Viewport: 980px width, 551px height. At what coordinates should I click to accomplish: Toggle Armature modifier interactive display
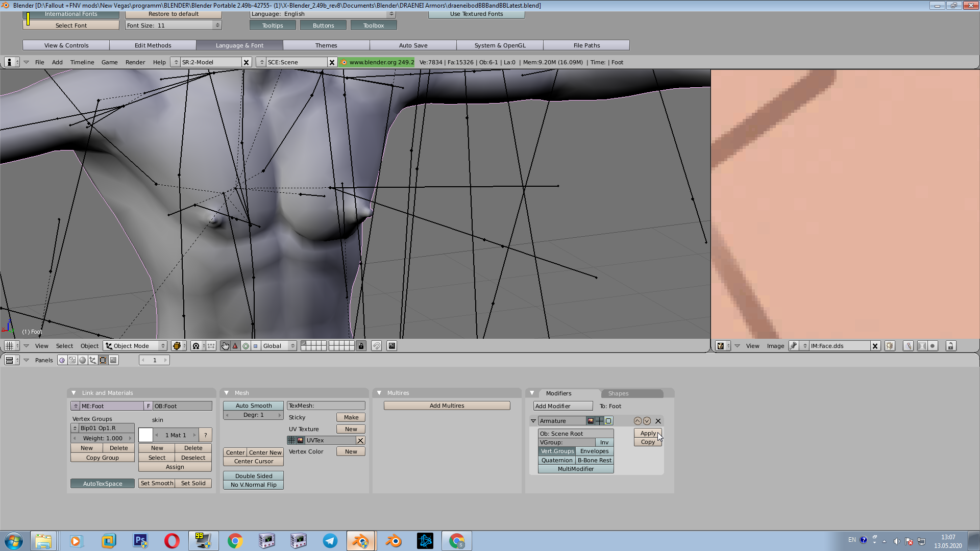[599, 421]
